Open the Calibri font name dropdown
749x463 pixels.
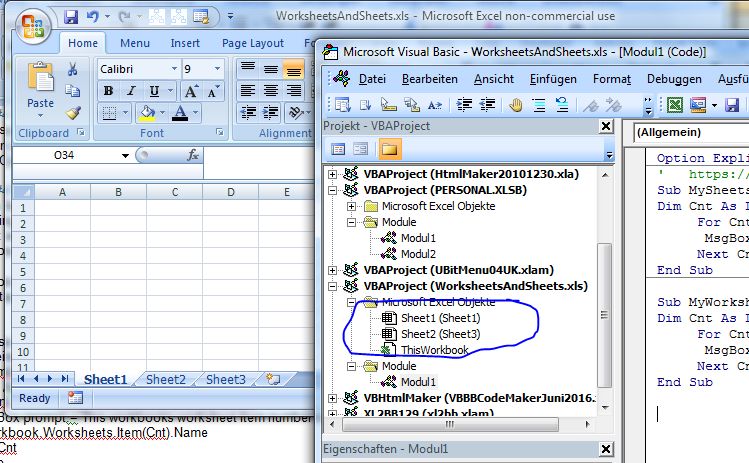174,69
